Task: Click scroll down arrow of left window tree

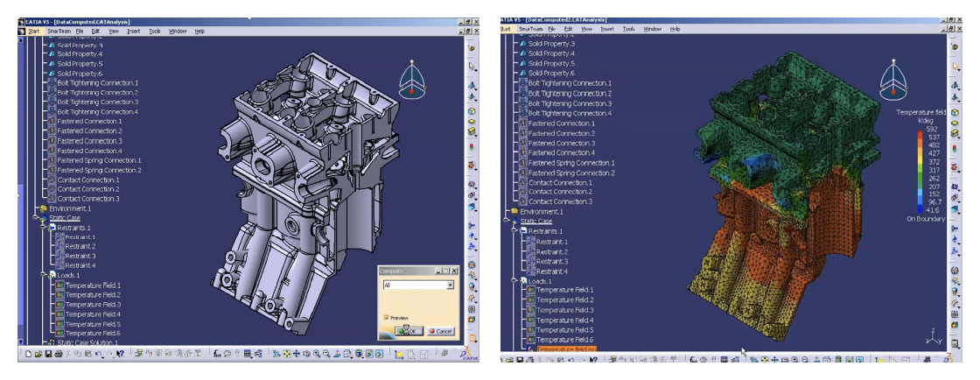Action: 21,341
